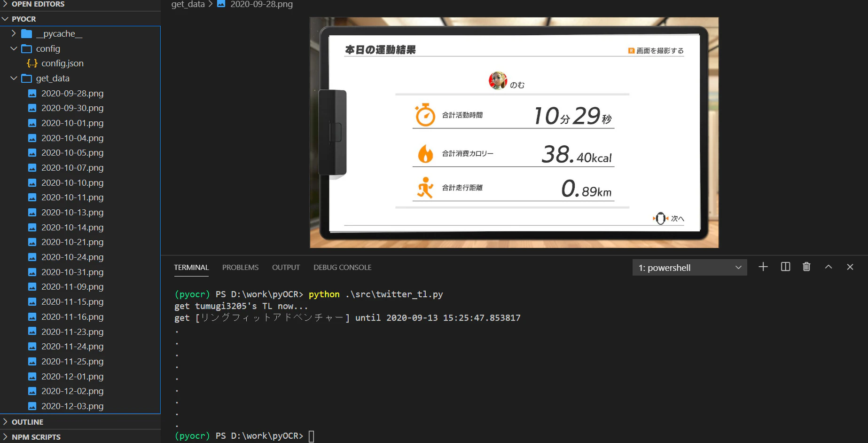
Task: Focus the terminal prompt input line
Action: coord(311,436)
